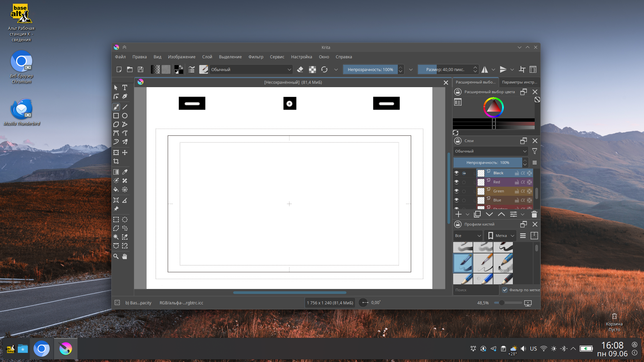Click the brush preset 'Поиск' search field
Screen dimensions: 644x362
point(476,290)
